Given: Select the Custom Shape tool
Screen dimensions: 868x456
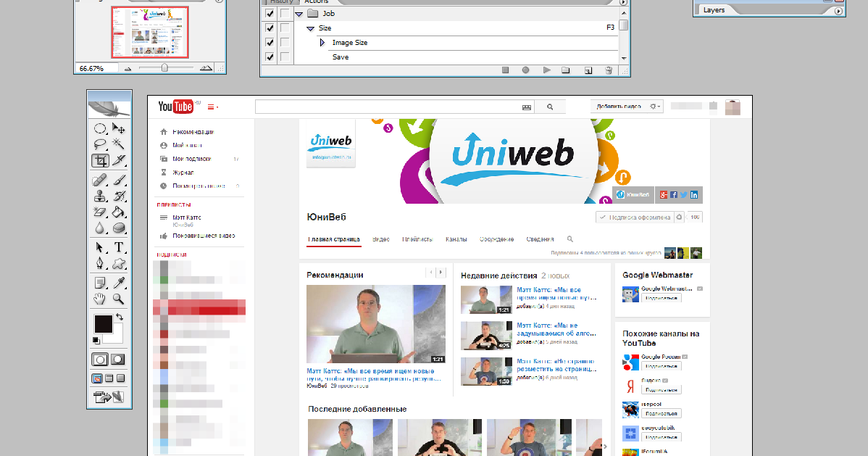Looking at the screenshot, I should pyautogui.click(x=119, y=263).
